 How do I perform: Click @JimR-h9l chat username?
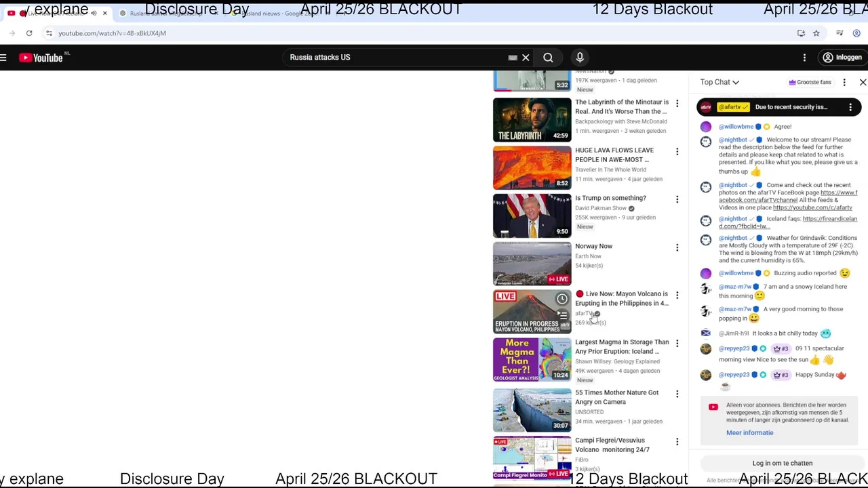click(734, 333)
